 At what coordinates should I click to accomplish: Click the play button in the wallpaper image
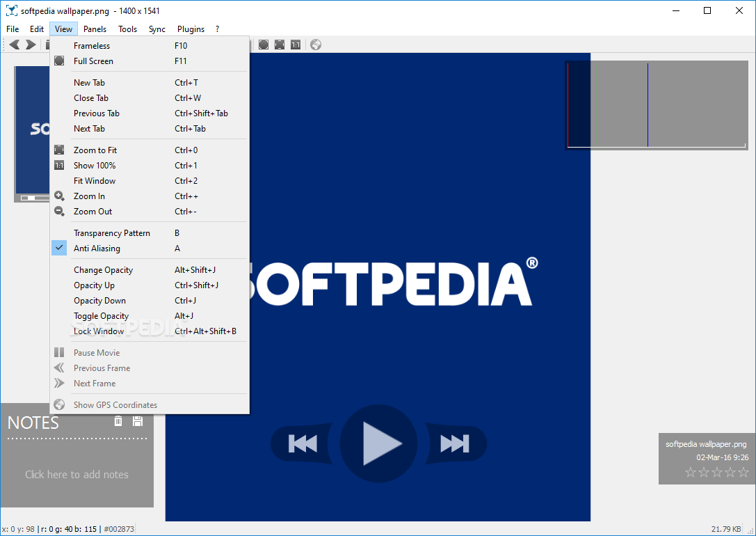(x=379, y=444)
